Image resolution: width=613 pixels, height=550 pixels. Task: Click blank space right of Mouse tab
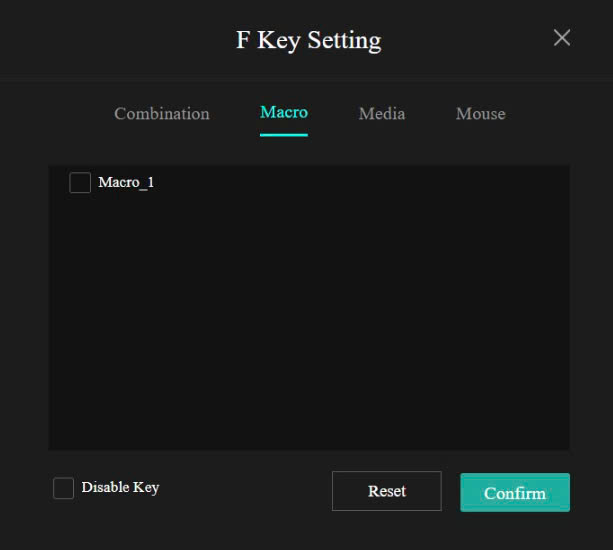pyautogui.click(x=550, y=114)
